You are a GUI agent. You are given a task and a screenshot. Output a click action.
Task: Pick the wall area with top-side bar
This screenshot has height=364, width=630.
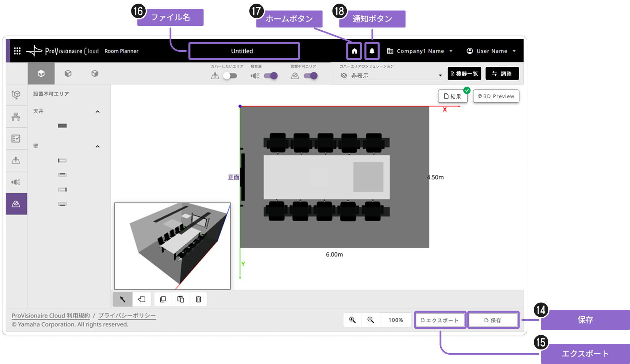(62, 175)
